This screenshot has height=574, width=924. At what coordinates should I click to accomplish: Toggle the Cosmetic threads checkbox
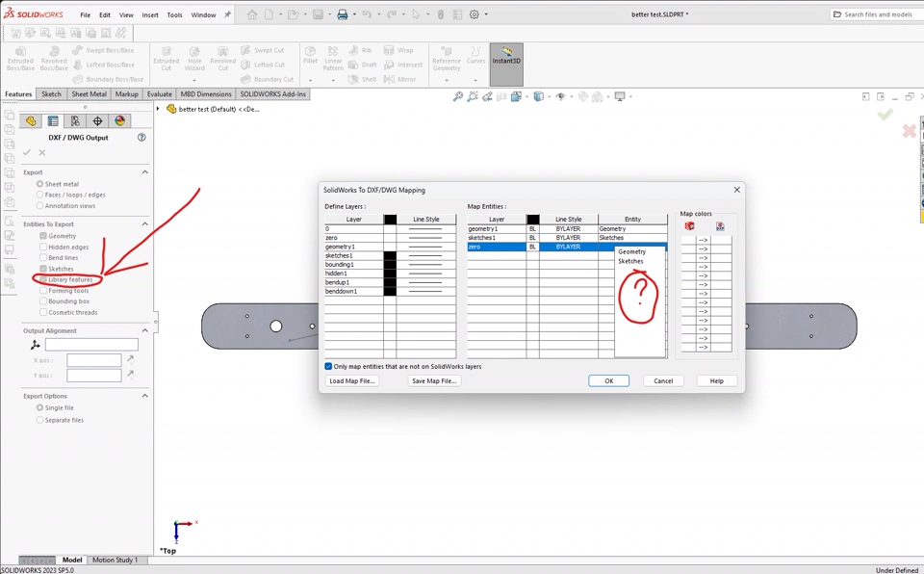(43, 313)
